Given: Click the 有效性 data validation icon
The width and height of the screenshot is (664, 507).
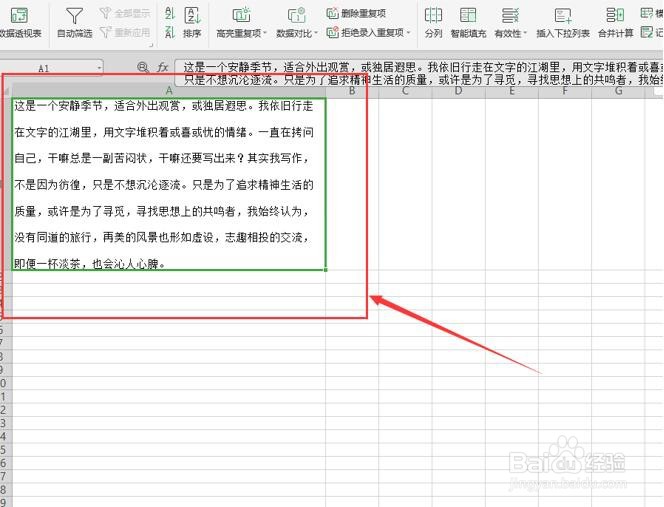Looking at the screenshot, I should point(510,16).
